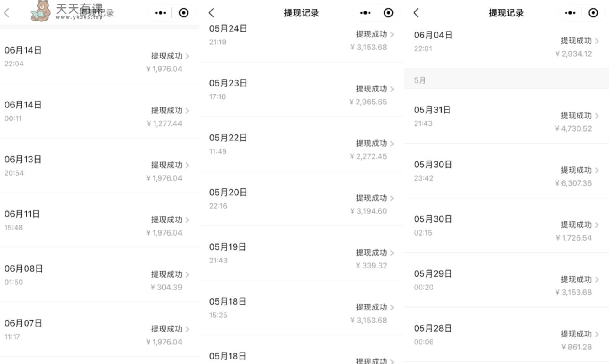Tap the back arrow in the right panel
This screenshot has width=609, height=364.
416,13
